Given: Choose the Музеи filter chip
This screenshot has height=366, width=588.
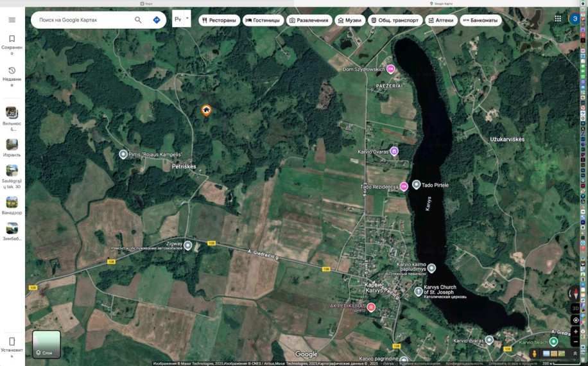Looking at the screenshot, I should (x=350, y=21).
